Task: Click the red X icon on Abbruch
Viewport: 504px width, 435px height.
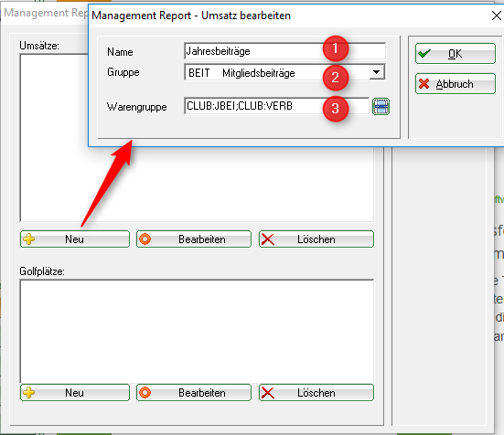Action: pos(424,84)
